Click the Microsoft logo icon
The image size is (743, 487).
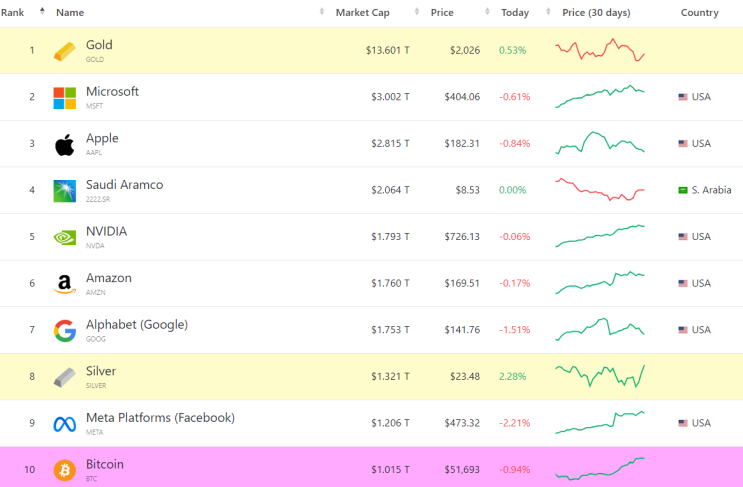pos(64,97)
